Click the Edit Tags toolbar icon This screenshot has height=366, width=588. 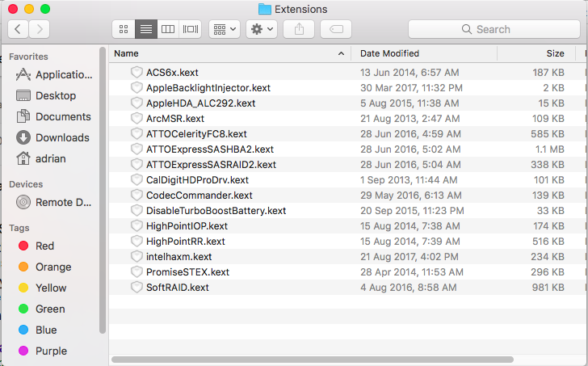(336, 29)
